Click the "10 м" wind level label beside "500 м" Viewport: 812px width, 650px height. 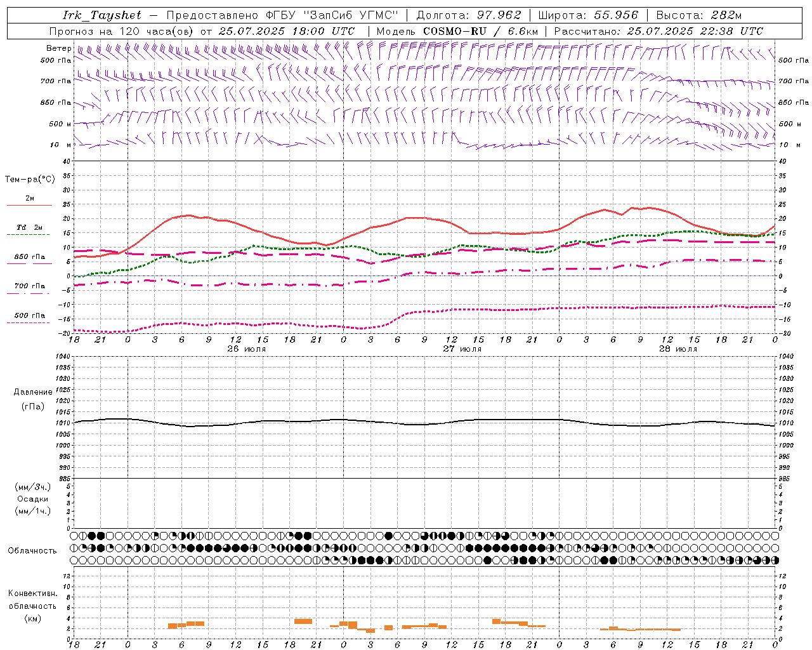pyautogui.click(x=61, y=145)
